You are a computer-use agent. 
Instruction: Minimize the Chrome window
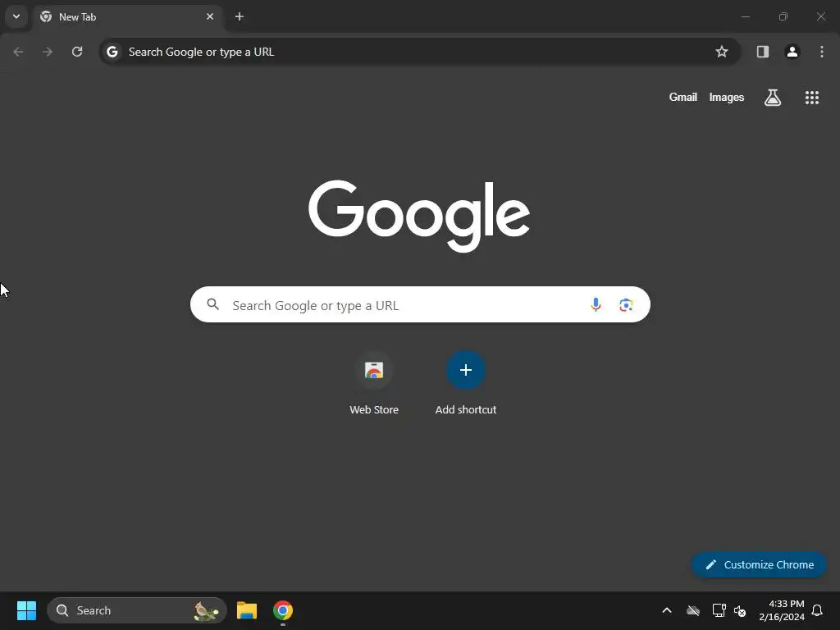pos(745,16)
